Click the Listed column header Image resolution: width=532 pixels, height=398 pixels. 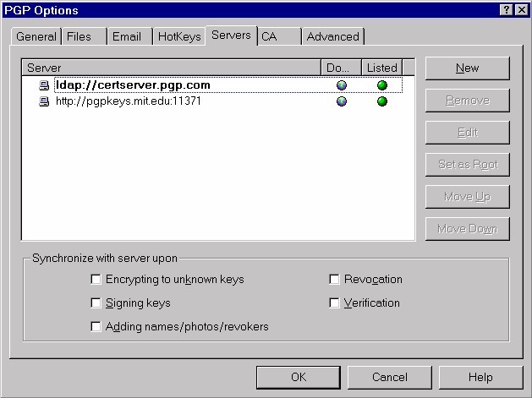coord(382,68)
